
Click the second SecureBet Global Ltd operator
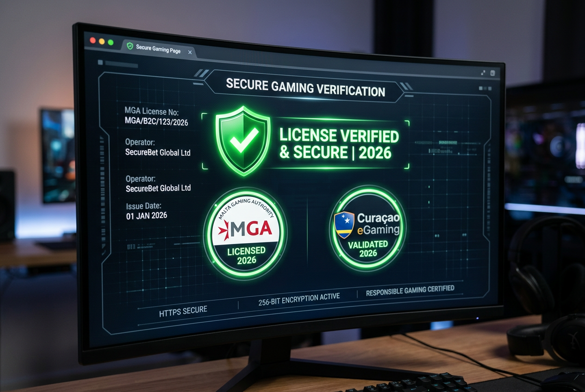[158, 188]
